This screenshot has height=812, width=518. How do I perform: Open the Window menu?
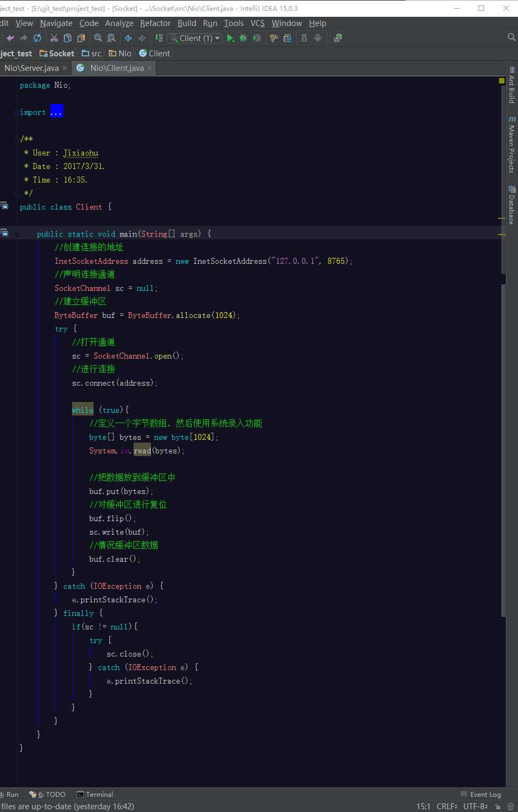click(287, 23)
